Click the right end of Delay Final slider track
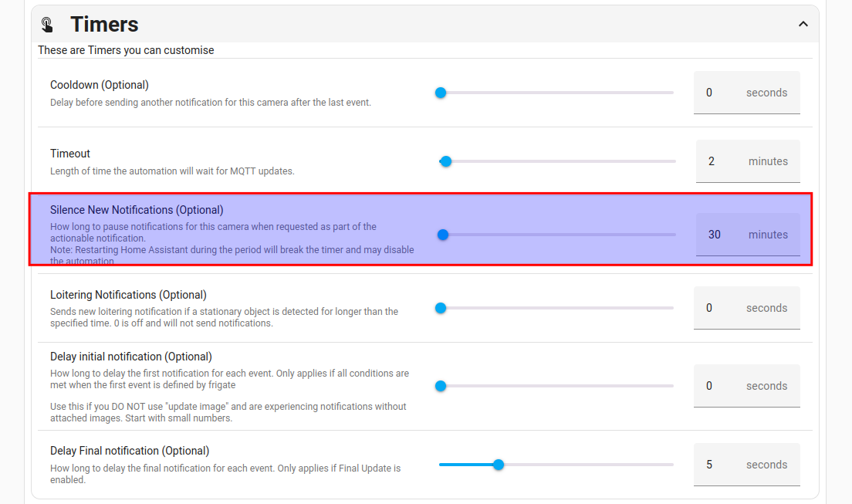Image resolution: width=852 pixels, height=504 pixels. (x=670, y=465)
